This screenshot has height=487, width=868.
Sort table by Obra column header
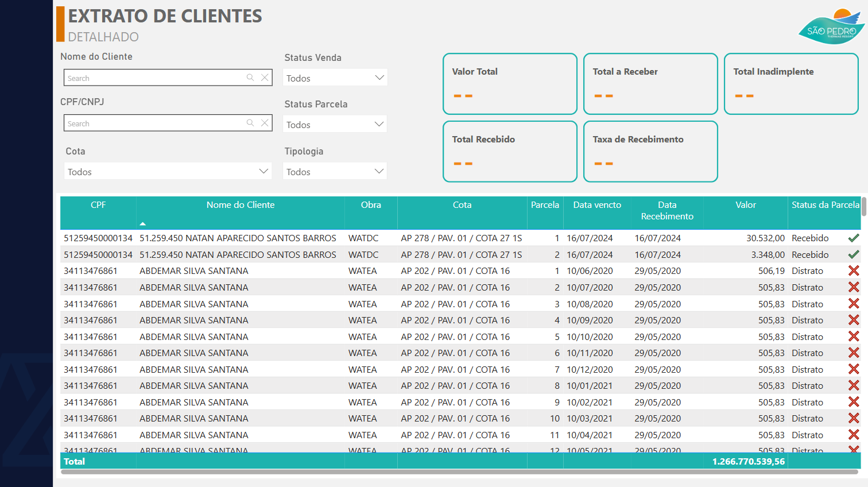point(371,205)
